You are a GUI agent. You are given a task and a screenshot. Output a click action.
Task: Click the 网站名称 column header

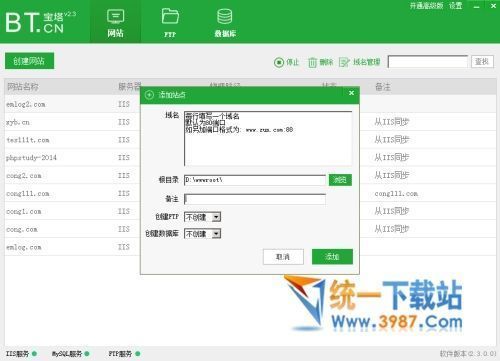point(23,87)
